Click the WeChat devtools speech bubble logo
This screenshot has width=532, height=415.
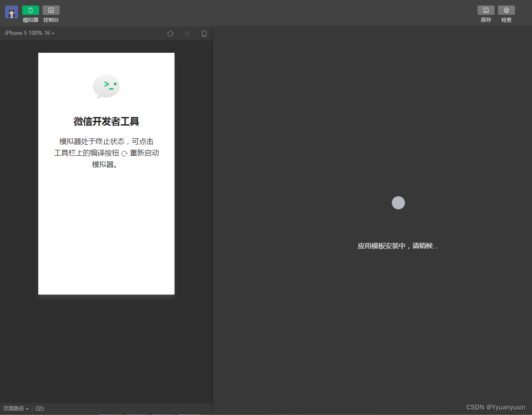(106, 87)
